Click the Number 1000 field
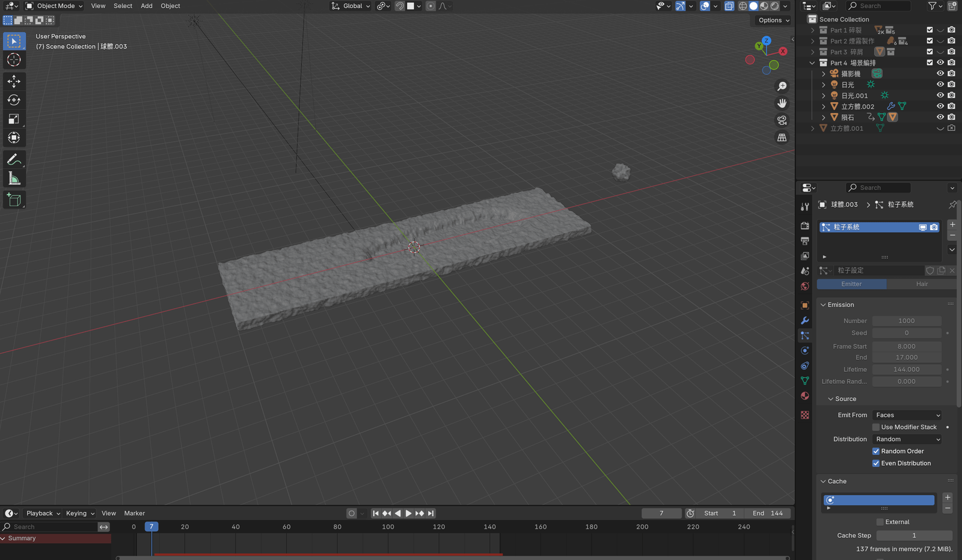 (x=907, y=321)
